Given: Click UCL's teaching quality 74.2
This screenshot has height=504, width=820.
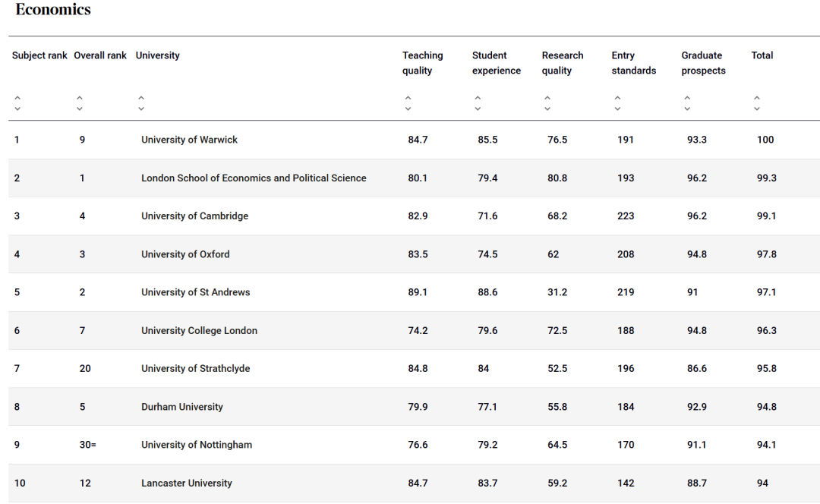Looking at the screenshot, I should [x=418, y=330].
